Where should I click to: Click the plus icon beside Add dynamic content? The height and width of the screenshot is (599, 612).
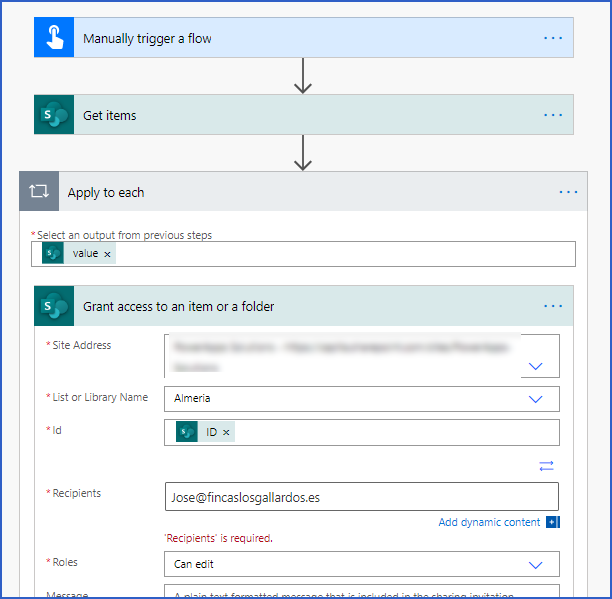553,522
